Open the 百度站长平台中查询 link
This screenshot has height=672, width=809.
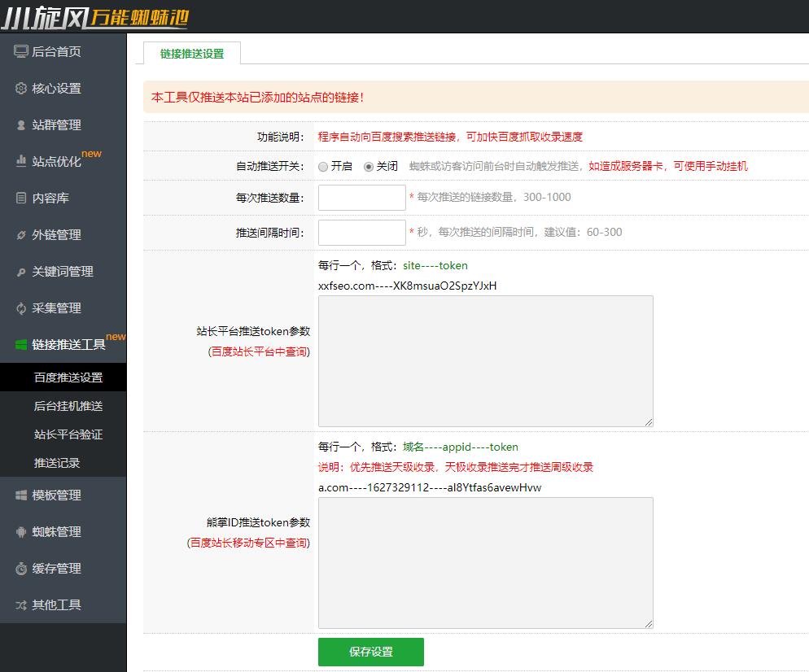point(259,351)
